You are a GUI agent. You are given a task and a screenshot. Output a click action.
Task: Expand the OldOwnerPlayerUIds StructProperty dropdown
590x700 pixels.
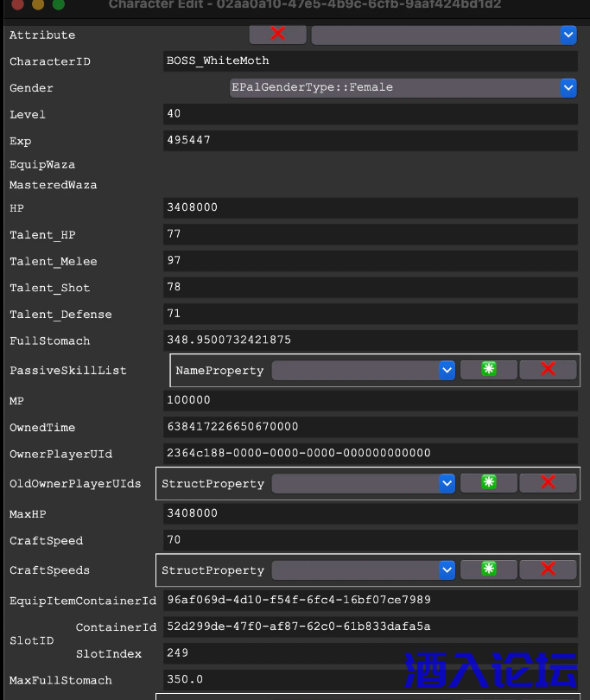tap(363, 483)
